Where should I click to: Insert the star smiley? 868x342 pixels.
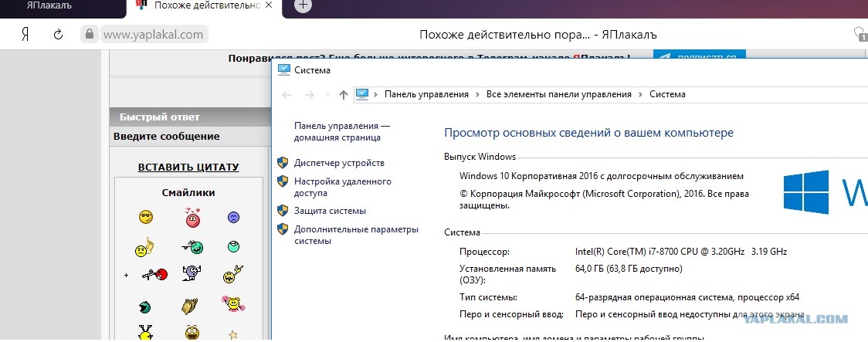pos(233,334)
